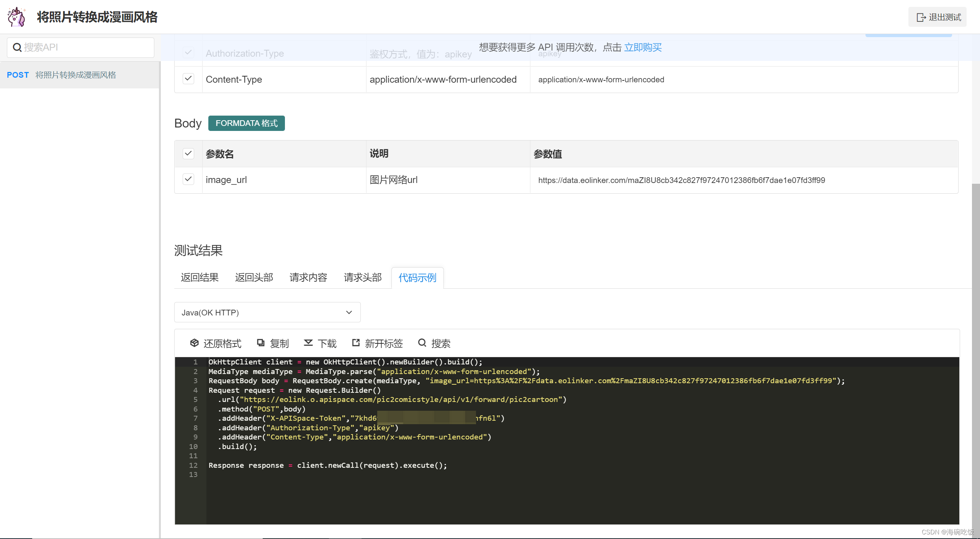Click the 测试结果 heading
Viewport: 980px width, 539px height.
tap(198, 250)
